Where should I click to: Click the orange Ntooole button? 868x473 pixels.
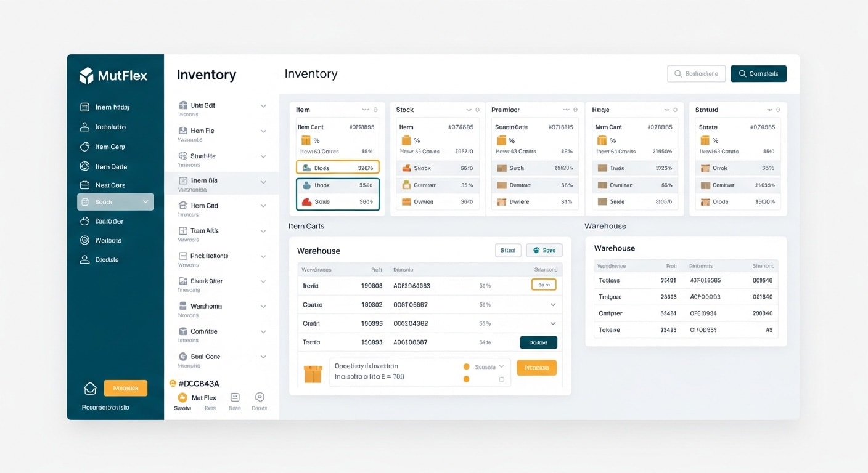[x=536, y=368]
